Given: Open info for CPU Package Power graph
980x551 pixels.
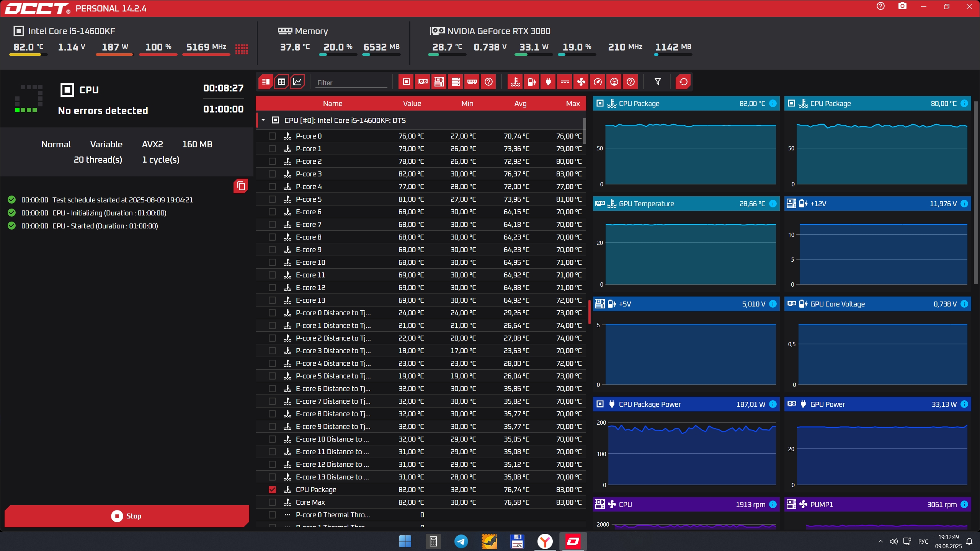Looking at the screenshot, I should coord(773,404).
